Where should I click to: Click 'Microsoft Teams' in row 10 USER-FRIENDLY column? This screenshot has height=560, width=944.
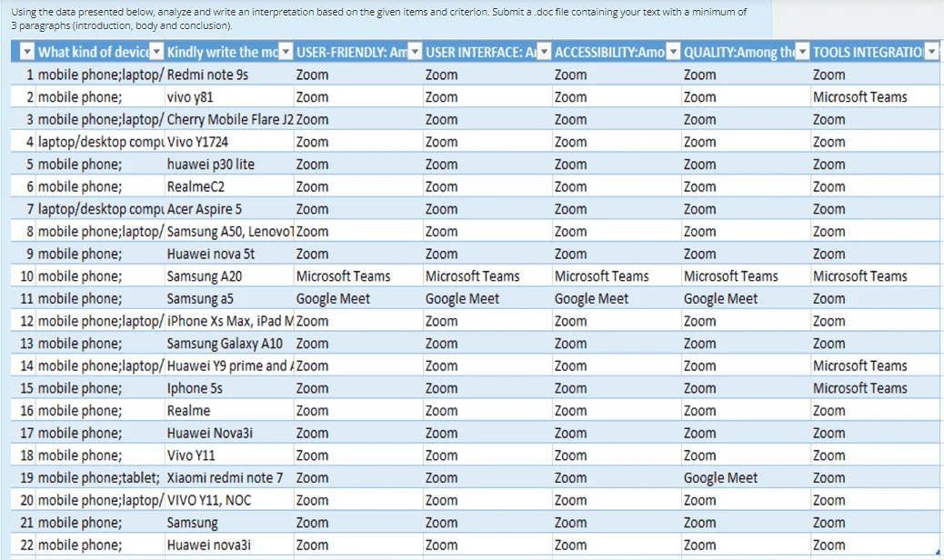tap(343, 276)
